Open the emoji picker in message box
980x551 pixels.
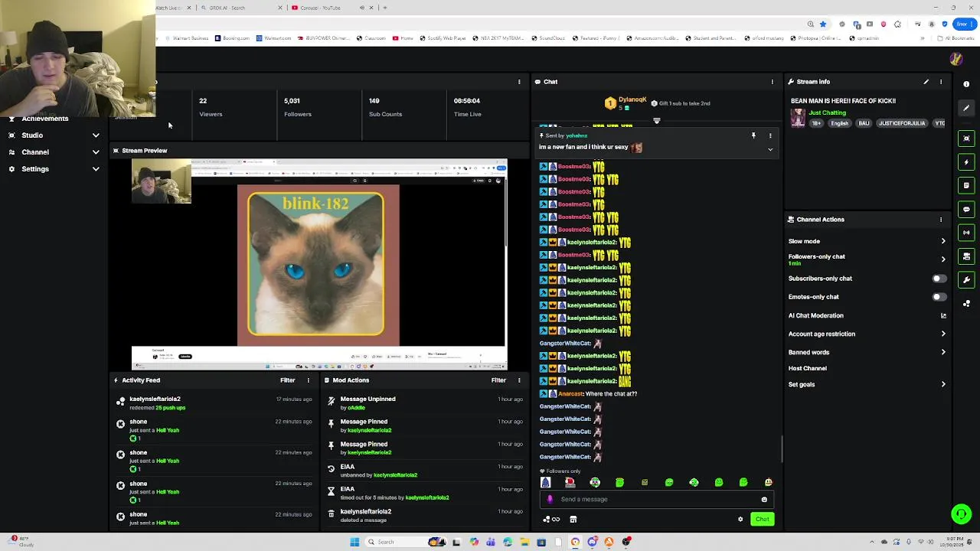click(x=764, y=500)
